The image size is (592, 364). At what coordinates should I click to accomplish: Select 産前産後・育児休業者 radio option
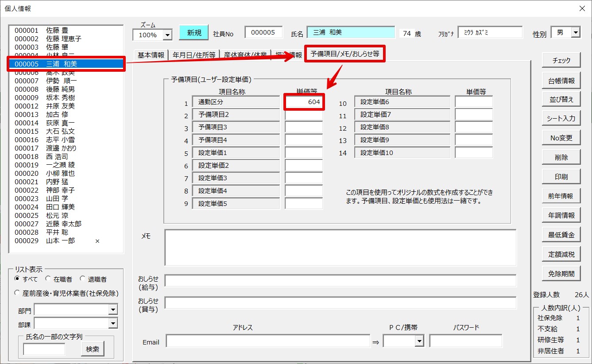point(17,293)
